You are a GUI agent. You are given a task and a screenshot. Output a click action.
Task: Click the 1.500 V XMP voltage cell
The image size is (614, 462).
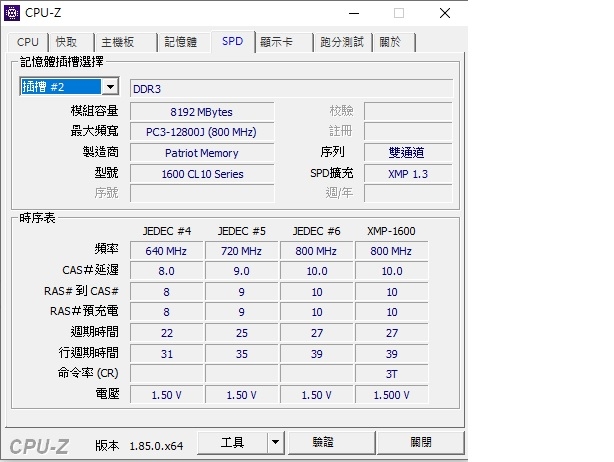(x=392, y=395)
